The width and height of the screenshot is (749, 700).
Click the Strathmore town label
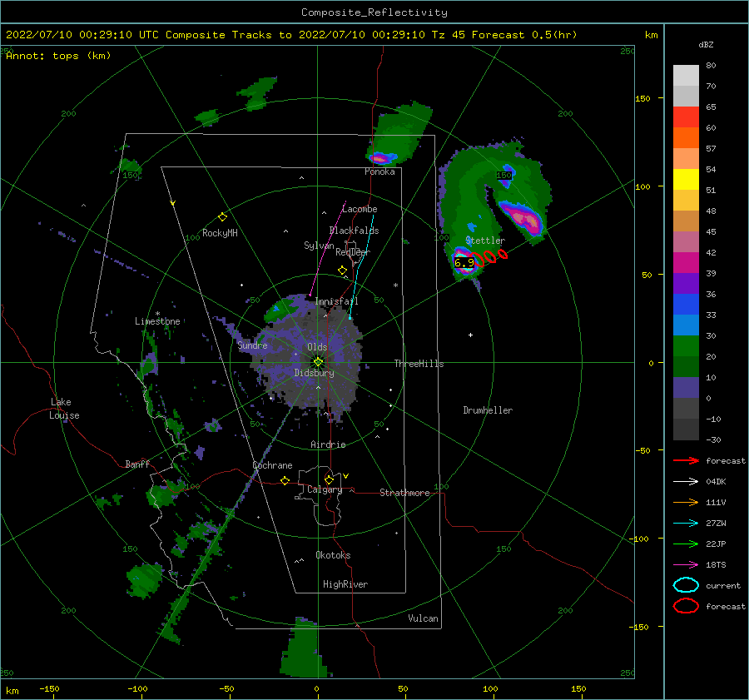(x=404, y=493)
